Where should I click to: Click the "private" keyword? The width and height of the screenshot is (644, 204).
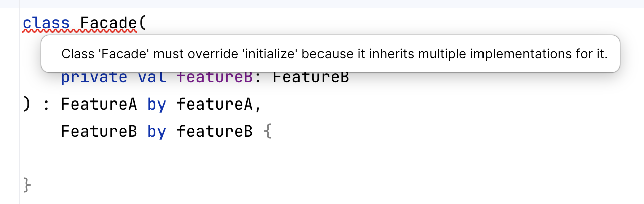[94, 78]
